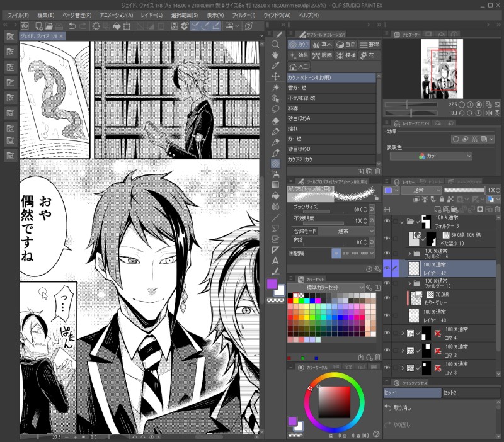Viewport: 504px width, 442px height.
Task: Expand フォルダー 4 in layer list
Action: click(409, 254)
